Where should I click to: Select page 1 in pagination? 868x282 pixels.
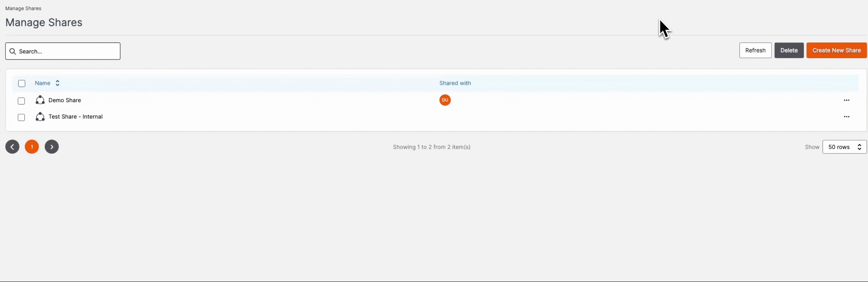pos(32,147)
